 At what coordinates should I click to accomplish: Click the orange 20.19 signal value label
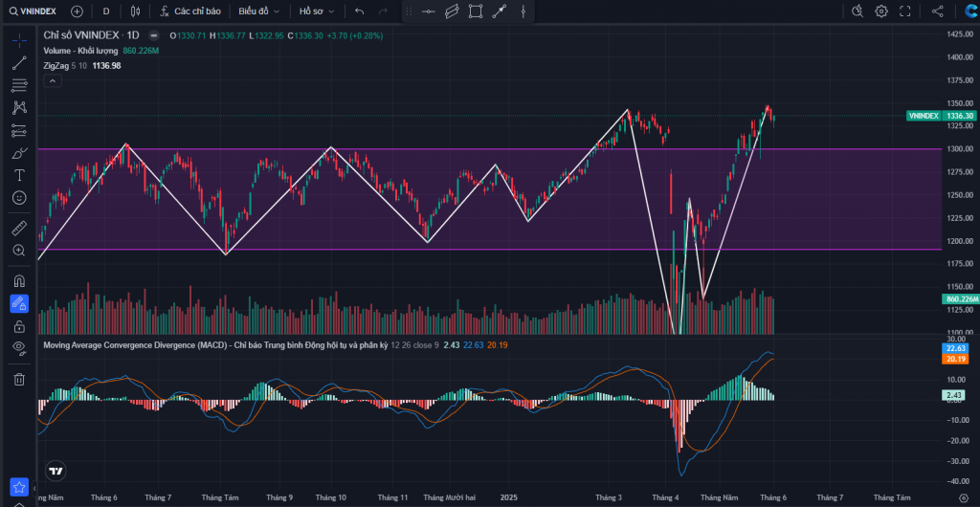[x=957, y=359]
